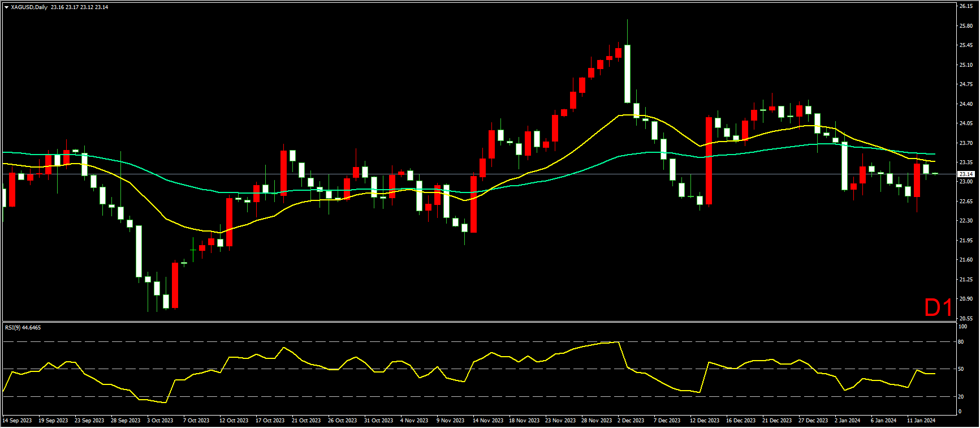Click the 7 Oct 2023 date label
This screenshot has width=980, height=428.
pyautogui.click(x=197, y=421)
